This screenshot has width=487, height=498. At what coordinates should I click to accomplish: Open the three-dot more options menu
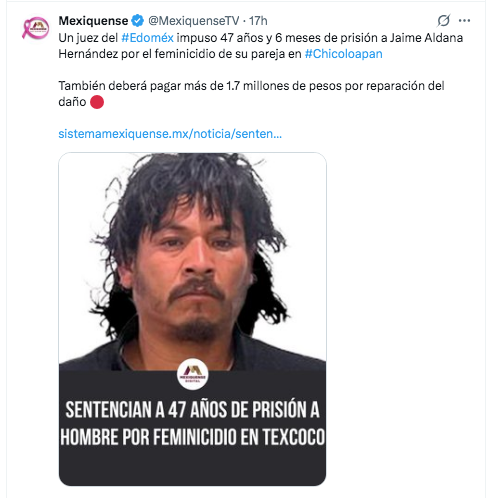click(x=464, y=21)
